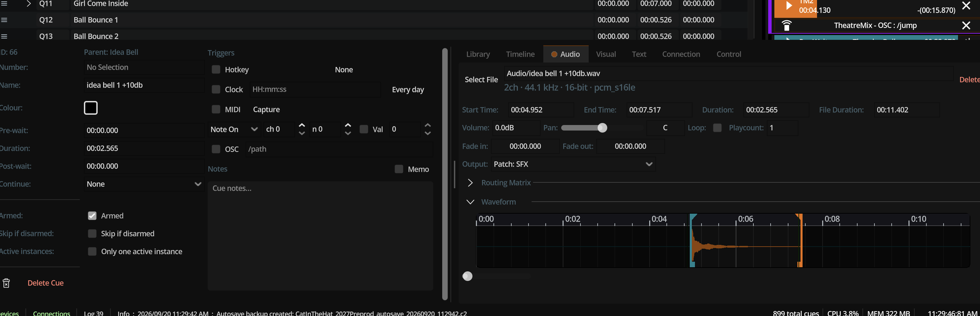Viewport: 980px width, 316px height.
Task: Click the MIDI Capture button
Action: coord(266,109)
